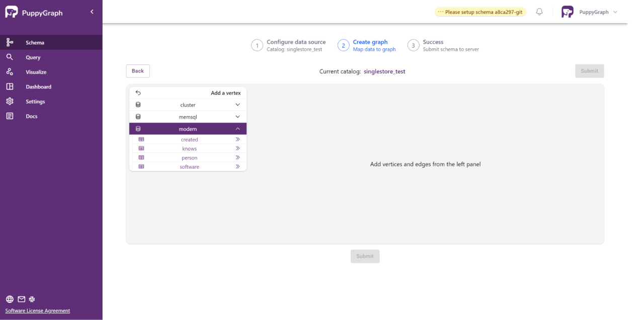Collapse the left navigation sidebar
Screen dimensions: 644x320
[x=92, y=11]
